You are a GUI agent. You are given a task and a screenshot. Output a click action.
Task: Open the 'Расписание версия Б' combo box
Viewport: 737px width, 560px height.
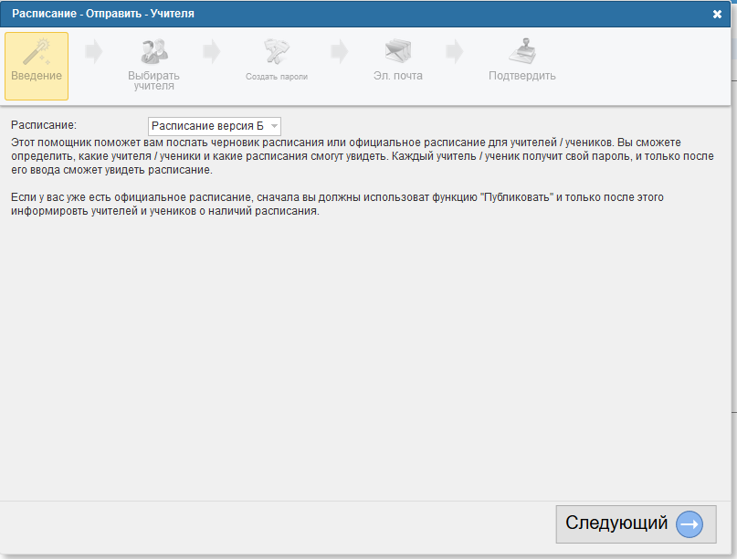(208, 126)
